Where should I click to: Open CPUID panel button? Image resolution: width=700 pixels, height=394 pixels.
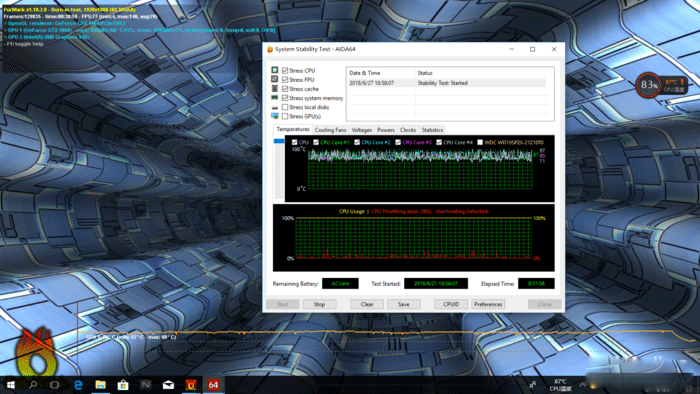pyautogui.click(x=451, y=304)
